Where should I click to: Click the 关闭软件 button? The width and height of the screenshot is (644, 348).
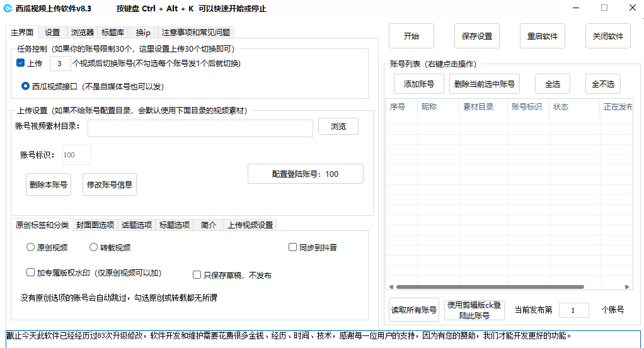[608, 36]
